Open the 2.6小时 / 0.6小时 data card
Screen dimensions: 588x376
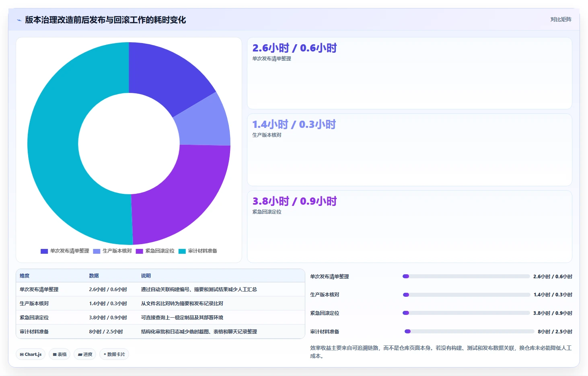(x=409, y=73)
